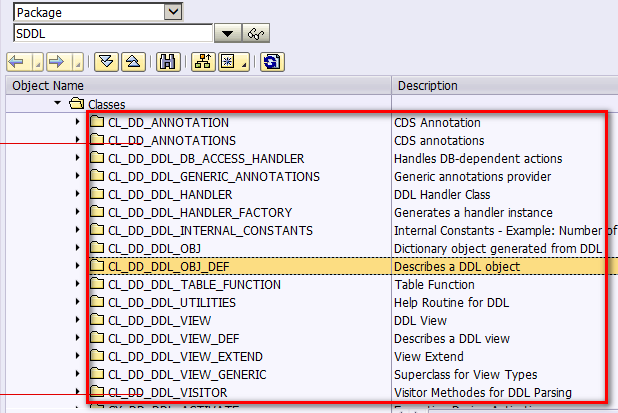Expand the CL_DD_DDL_VIEW node
This screenshot has width=618, height=413.
click(x=78, y=320)
